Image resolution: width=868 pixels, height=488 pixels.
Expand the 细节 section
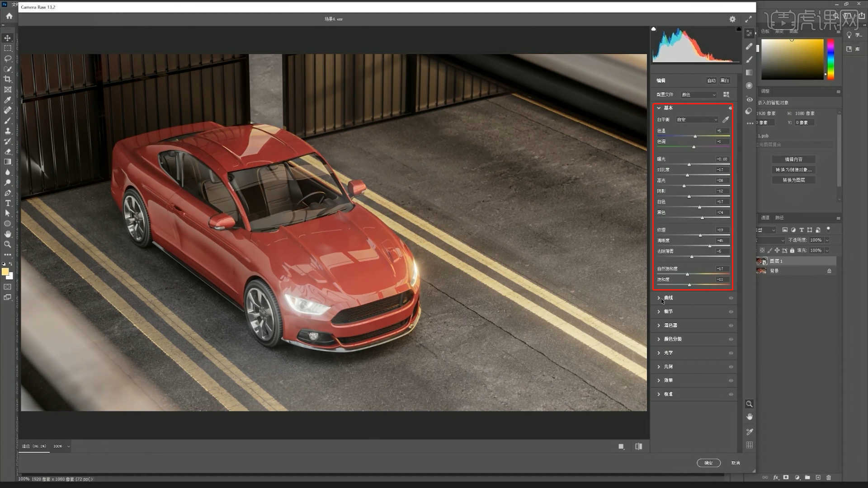[x=668, y=312]
